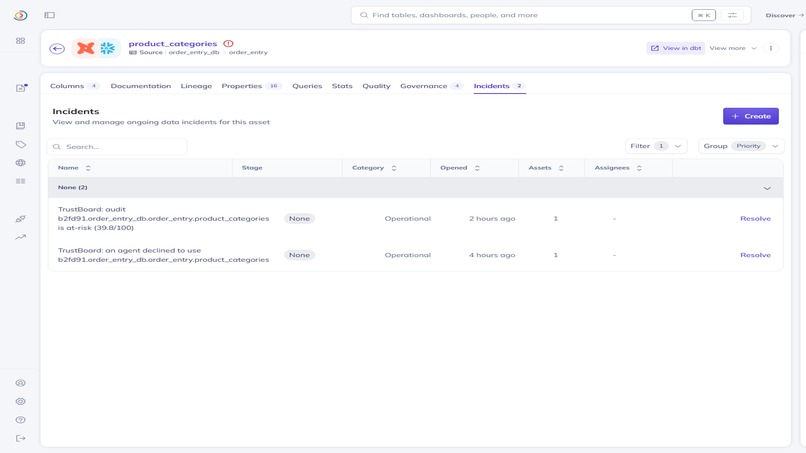
Task: Sort by Category column arrows
Action: tap(394, 168)
